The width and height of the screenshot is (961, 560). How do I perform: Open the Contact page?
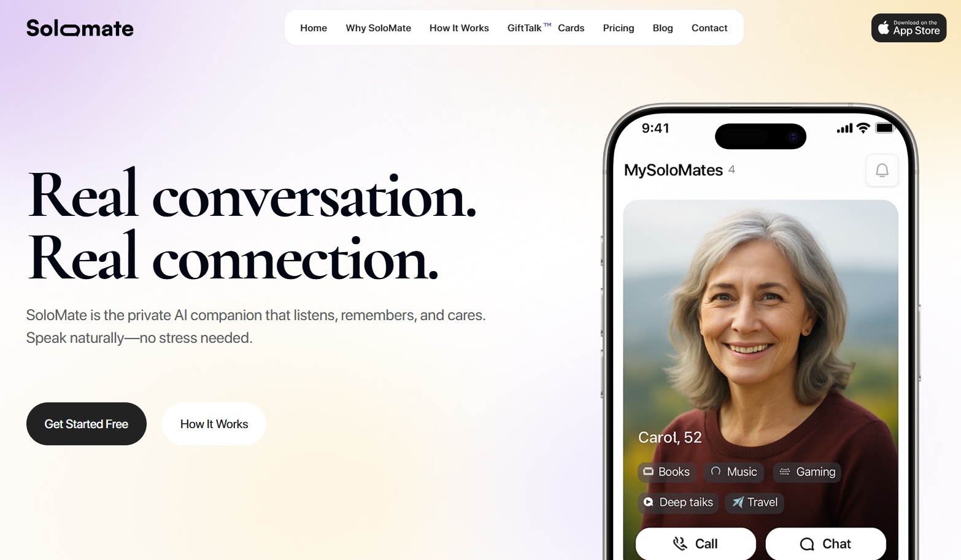tap(709, 28)
